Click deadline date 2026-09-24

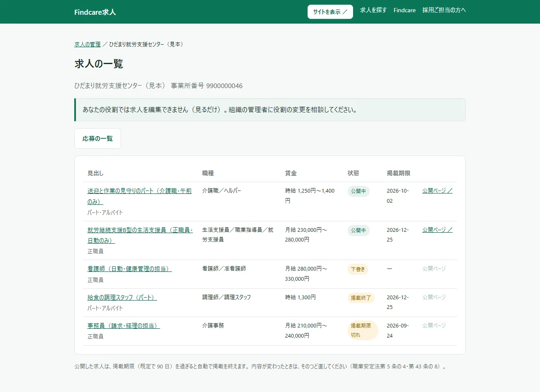click(398, 330)
